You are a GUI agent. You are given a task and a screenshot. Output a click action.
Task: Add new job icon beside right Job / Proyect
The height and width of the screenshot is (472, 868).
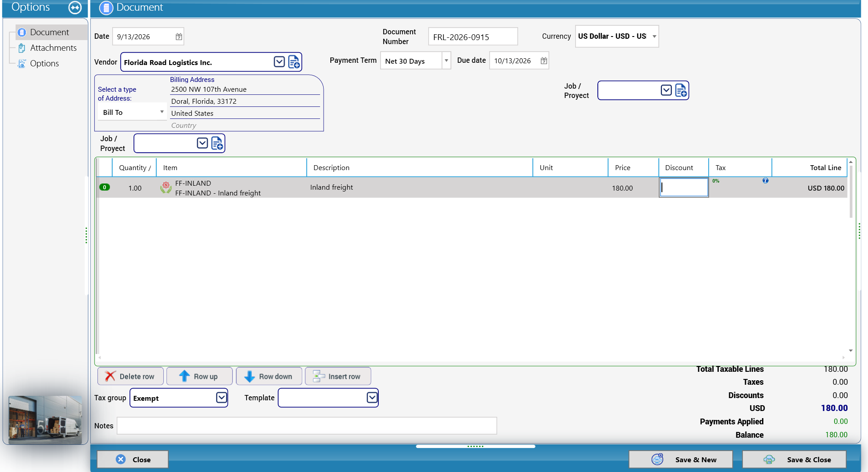[x=681, y=90]
